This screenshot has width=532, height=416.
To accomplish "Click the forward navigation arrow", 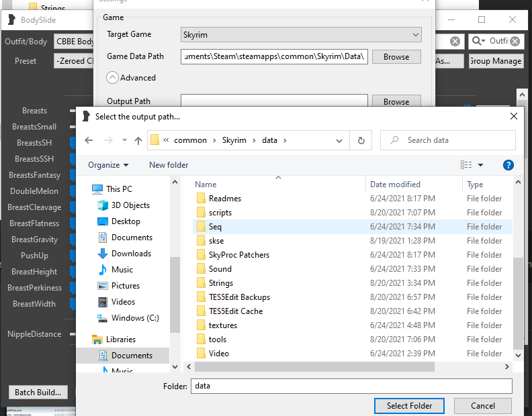I will (109, 140).
